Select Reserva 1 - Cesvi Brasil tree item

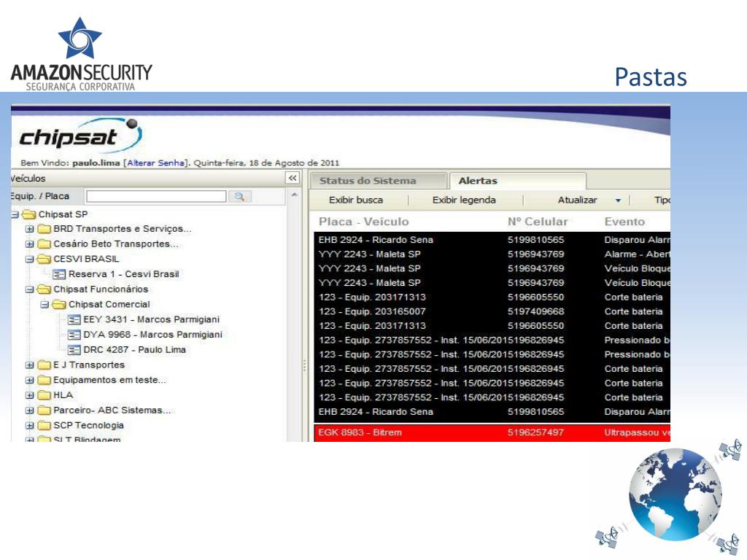pos(124,274)
